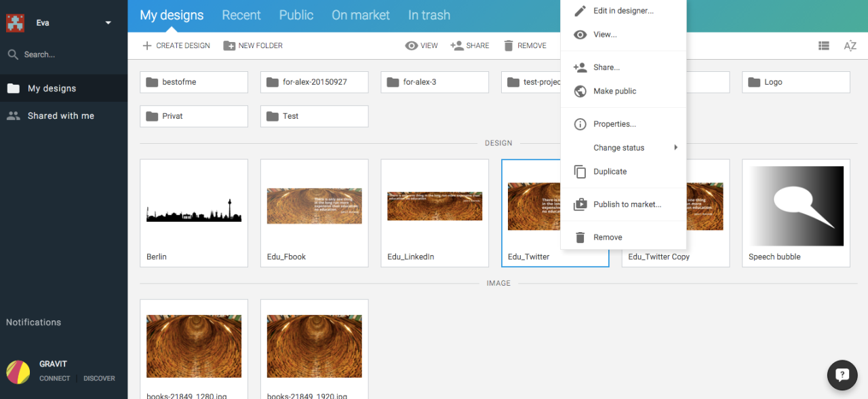The image size is (868, 399).
Task: Click the A-Z sort icon
Action: pyautogui.click(x=850, y=45)
